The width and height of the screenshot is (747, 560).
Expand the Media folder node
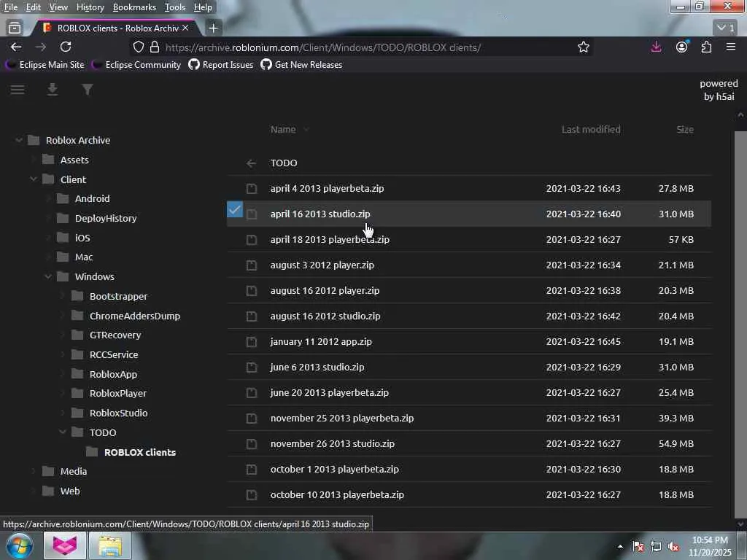click(34, 471)
